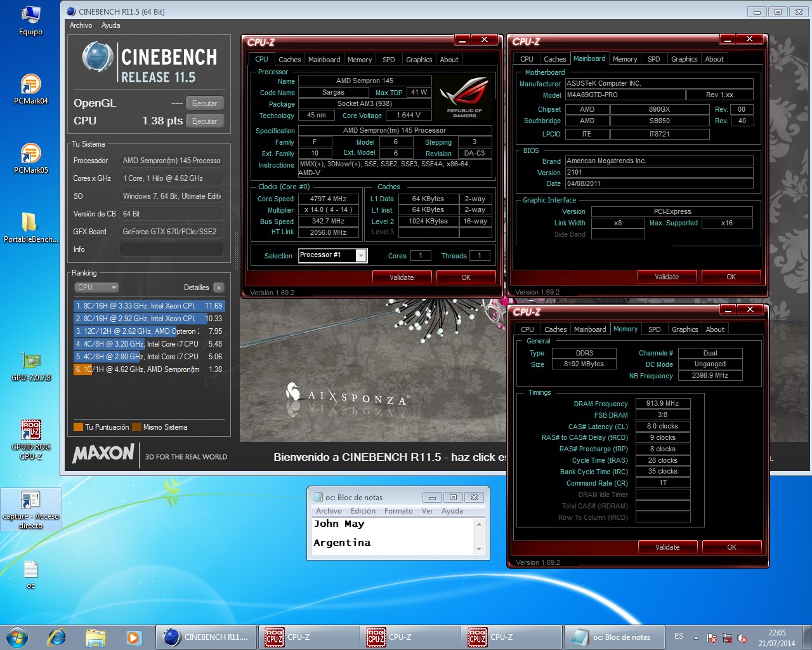This screenshot has width=812, height=650.
Task: Show hidden tray icons arrow
Action: (x=697, y=638)
